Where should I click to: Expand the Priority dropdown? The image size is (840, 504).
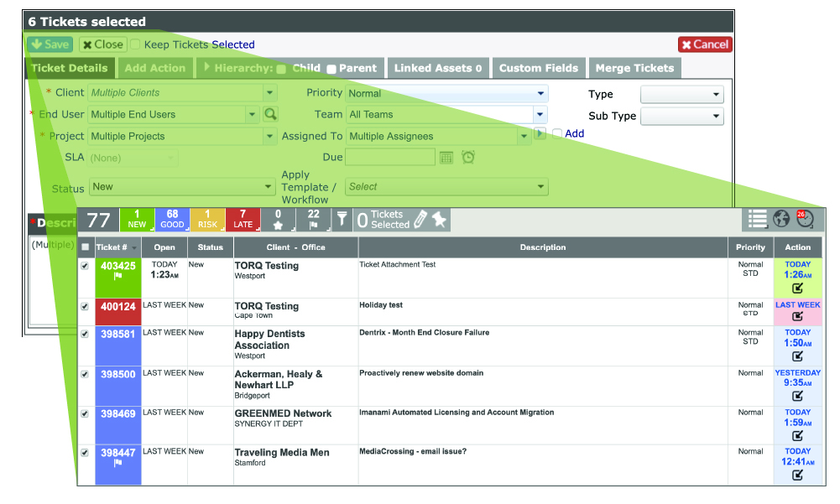click(540, 93)
